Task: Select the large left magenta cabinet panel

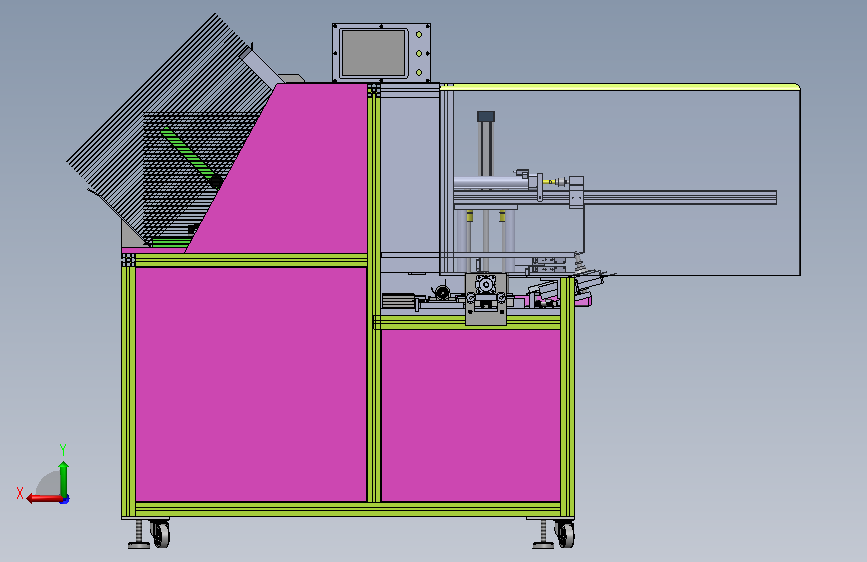Action: tap(251, 384)
